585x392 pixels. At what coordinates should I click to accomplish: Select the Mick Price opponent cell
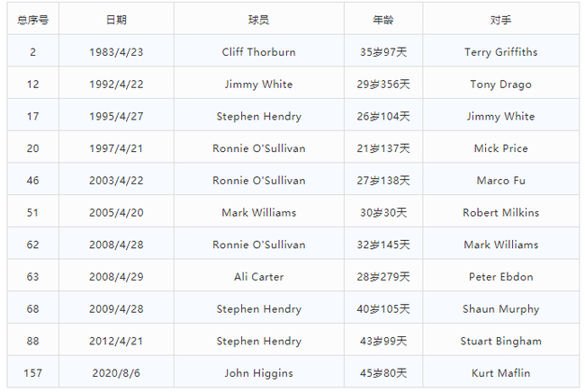pyautogui.click(x=501, y=148)
